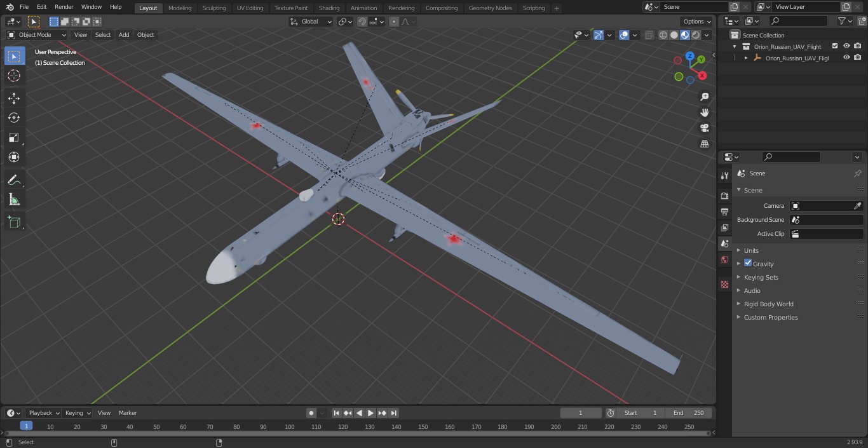Image resolution: width=868 pixels, height=448 pixels.
Task: Open the viewport Object menu
Action: click(146, 35)
